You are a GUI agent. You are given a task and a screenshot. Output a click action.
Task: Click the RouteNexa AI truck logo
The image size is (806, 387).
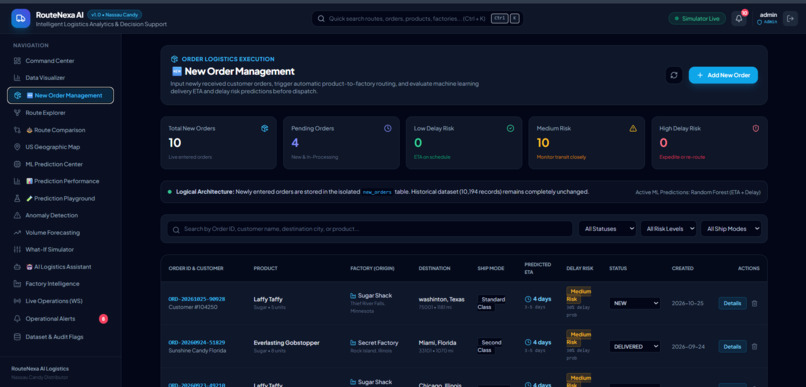[x=21, y=19]
